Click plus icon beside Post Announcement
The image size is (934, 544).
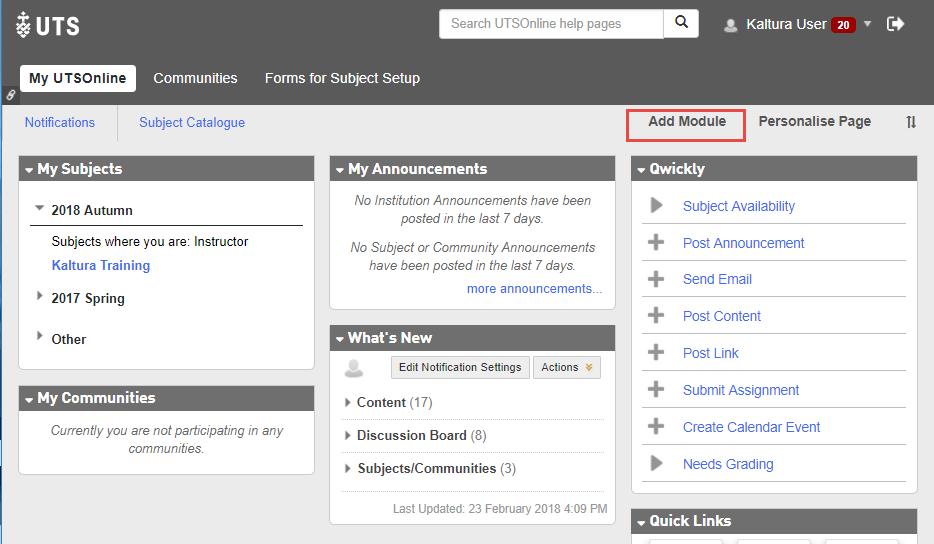pyautogui.click(x=656, y=243)
